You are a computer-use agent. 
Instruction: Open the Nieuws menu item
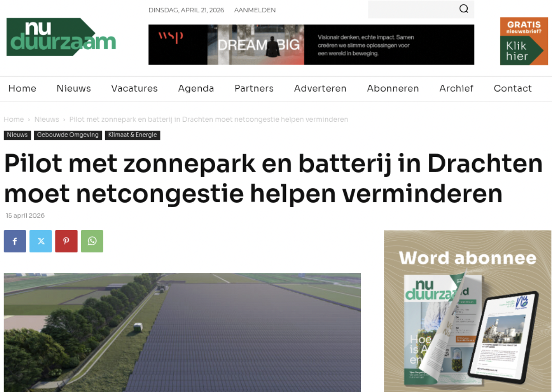tap(74, 88)
